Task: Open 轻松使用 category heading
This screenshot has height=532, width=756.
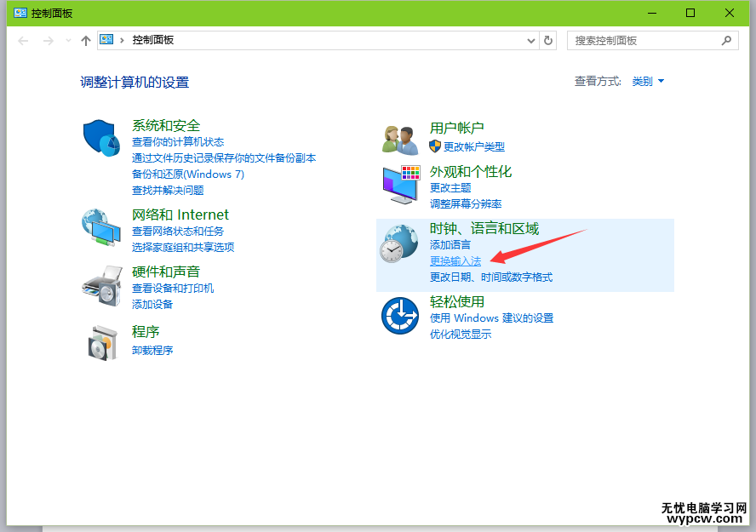Action: 457,301
